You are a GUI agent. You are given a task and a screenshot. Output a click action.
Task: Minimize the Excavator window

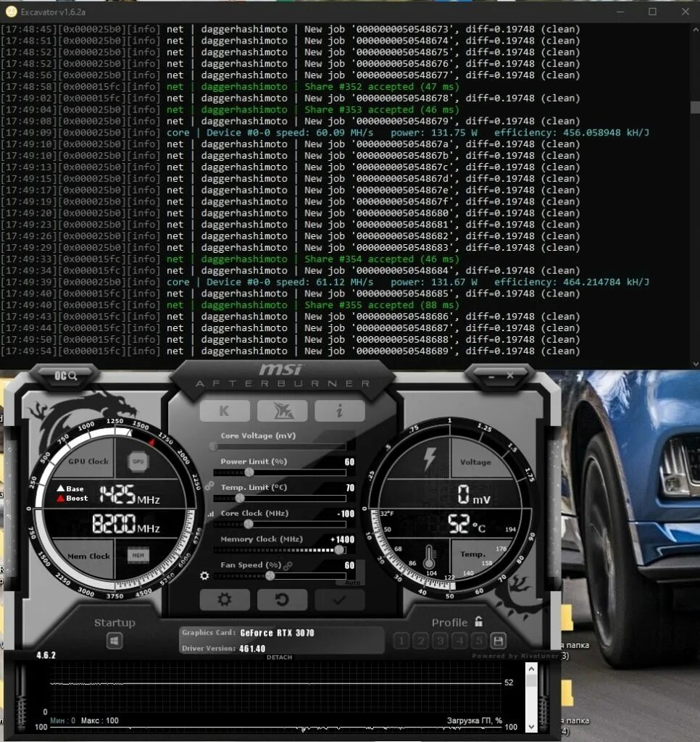pyautogui.click(x=620, y=12)
